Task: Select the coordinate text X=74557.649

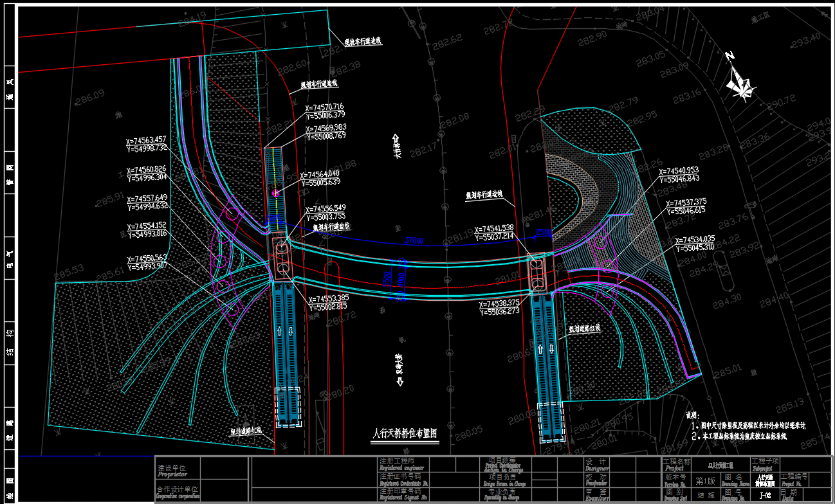Action: (147, 198)
